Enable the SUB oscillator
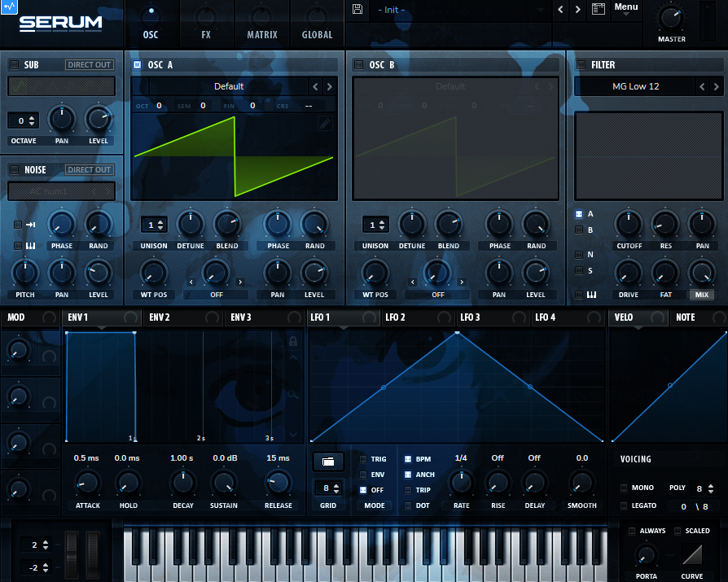Viewport: 728px width, 582px height. (x=15, y=64)
